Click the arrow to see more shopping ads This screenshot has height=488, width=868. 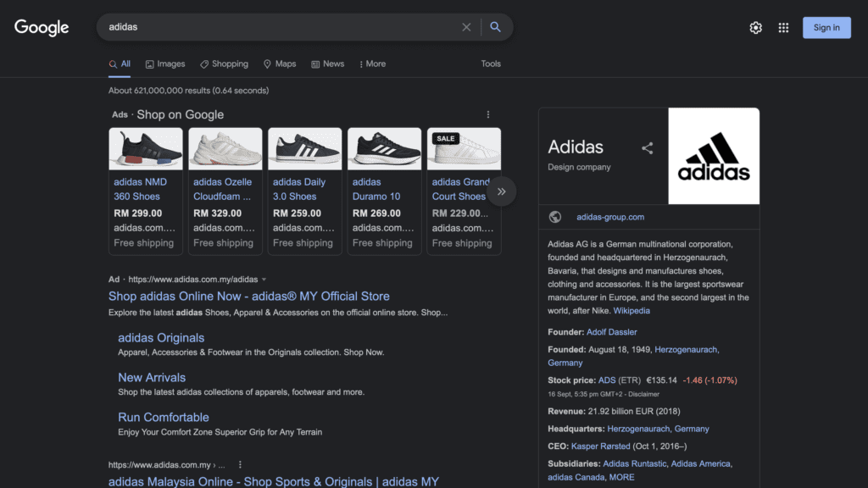coord(502,191)
